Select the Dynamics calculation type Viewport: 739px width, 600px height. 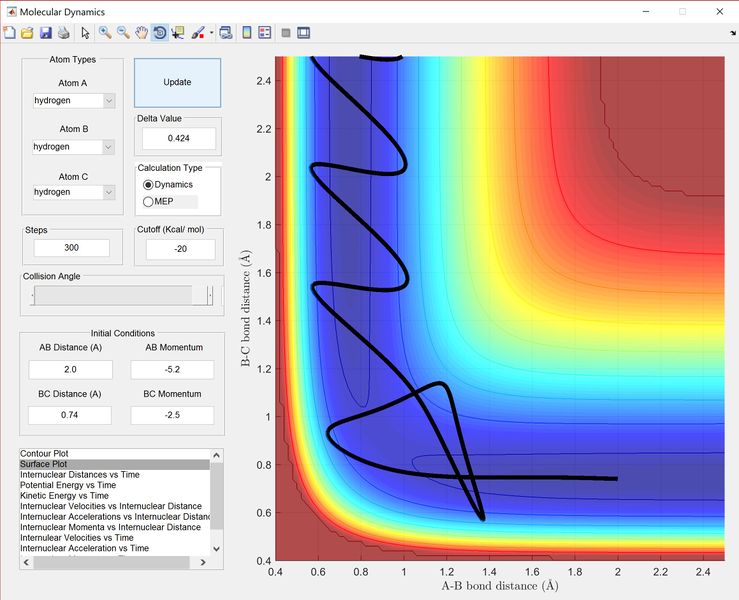click(168, 185)
